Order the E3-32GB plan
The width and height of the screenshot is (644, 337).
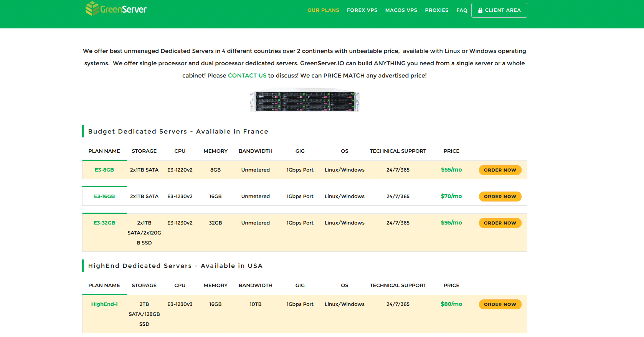(x=500, y=223)
